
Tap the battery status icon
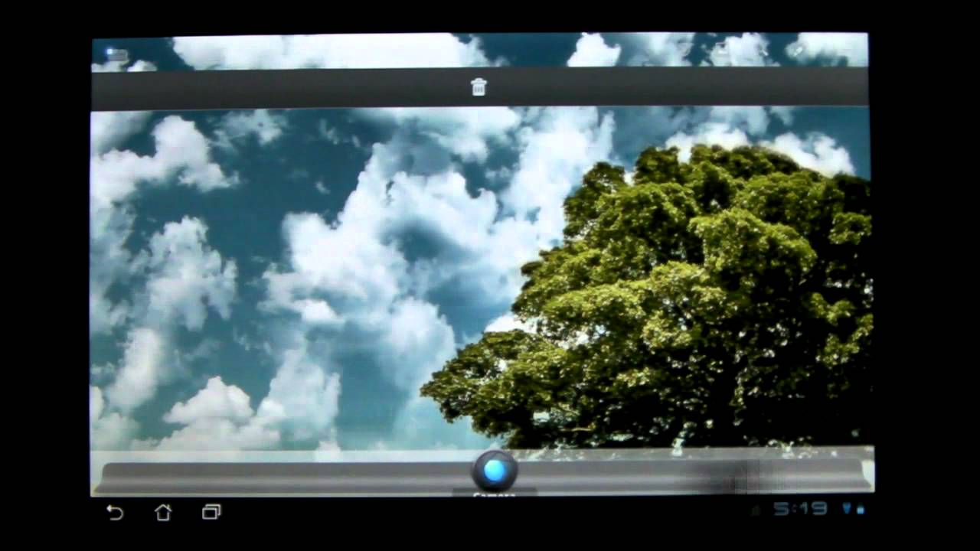click(860, 509)
